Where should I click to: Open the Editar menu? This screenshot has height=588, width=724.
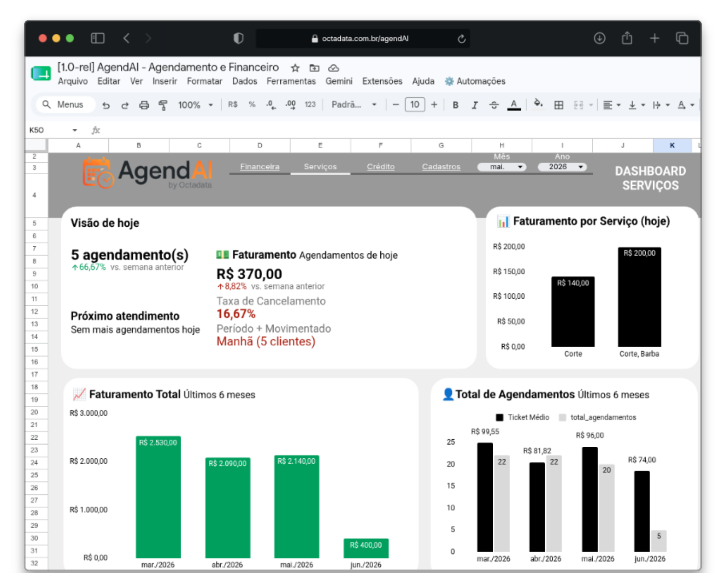109,81
